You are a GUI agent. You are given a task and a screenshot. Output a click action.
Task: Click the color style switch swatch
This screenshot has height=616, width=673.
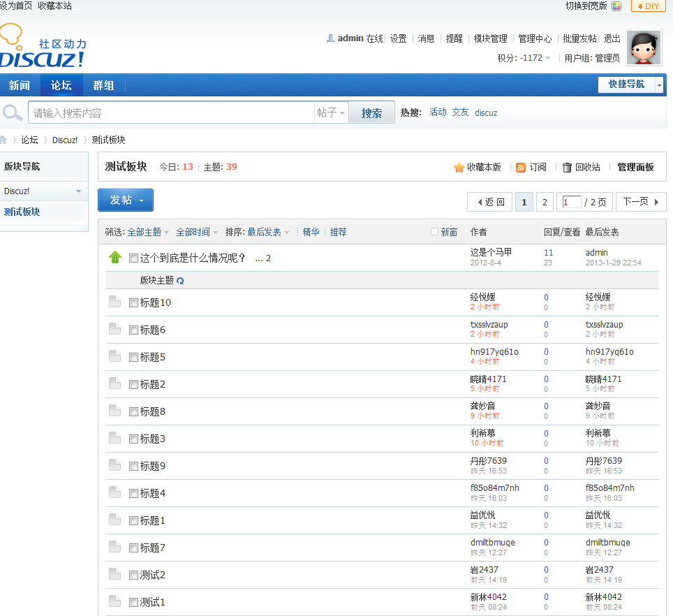tap(616, 6)
